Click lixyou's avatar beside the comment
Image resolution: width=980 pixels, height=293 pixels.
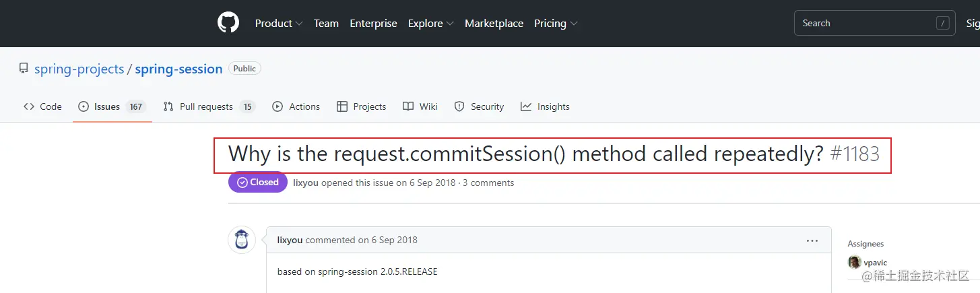click(242, 240)
